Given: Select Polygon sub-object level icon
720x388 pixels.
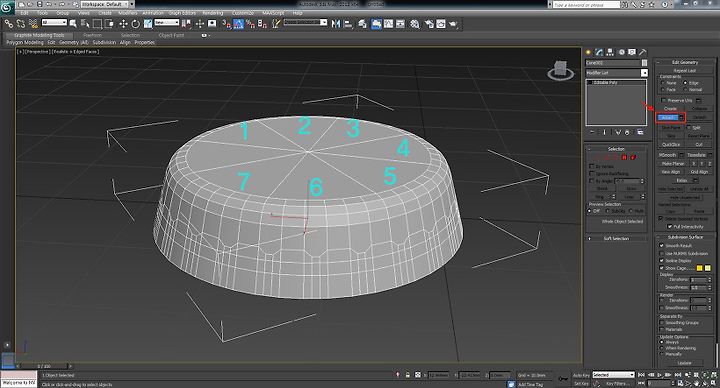Looking at the screenshot, I should (624, 157).
